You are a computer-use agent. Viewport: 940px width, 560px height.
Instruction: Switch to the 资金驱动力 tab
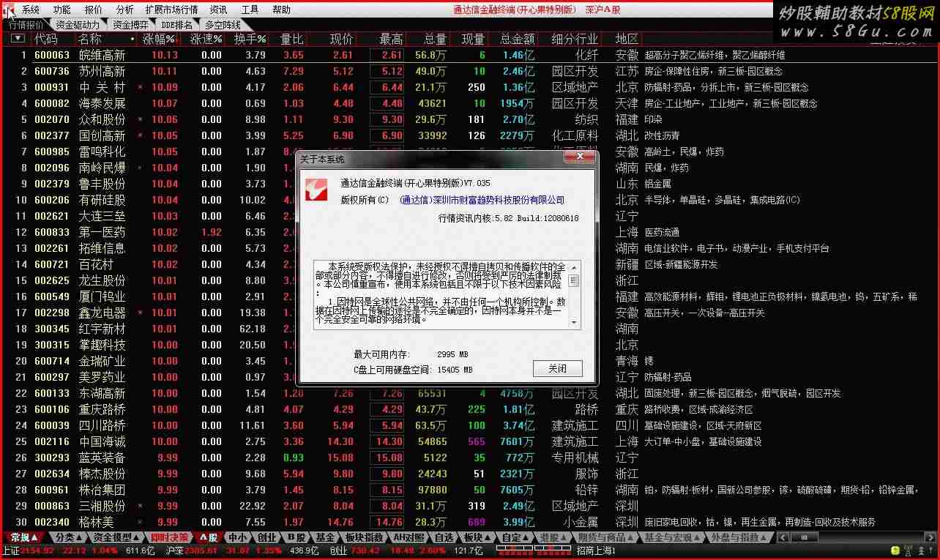coord(78,24)
